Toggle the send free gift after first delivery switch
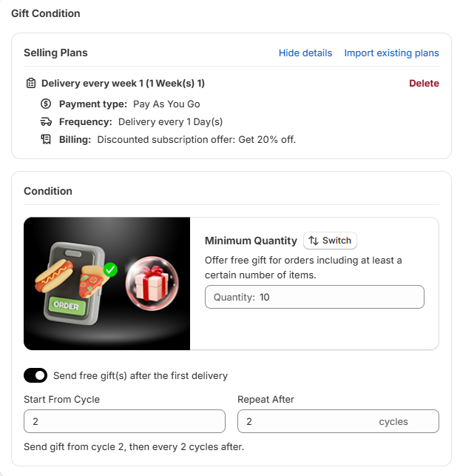This screenshot has height=476, width=460. coord(35,375)
